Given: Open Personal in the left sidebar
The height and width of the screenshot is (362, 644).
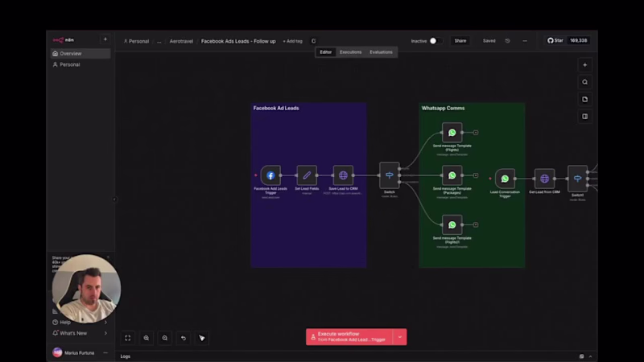Looking at the screenshot, I should (x=80, y=64).
